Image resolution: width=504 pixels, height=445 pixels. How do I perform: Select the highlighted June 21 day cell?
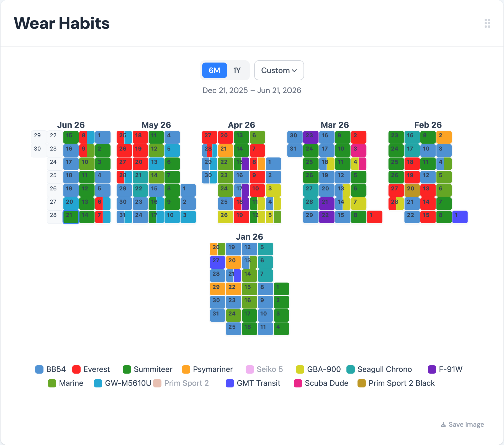[x=71, y=217]
